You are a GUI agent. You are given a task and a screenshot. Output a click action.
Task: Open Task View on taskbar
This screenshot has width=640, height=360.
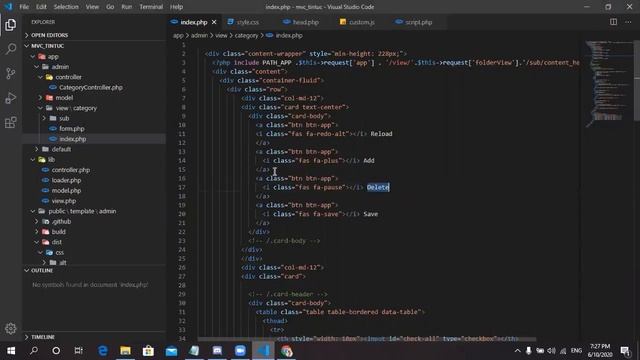click(x=78, y=351)
